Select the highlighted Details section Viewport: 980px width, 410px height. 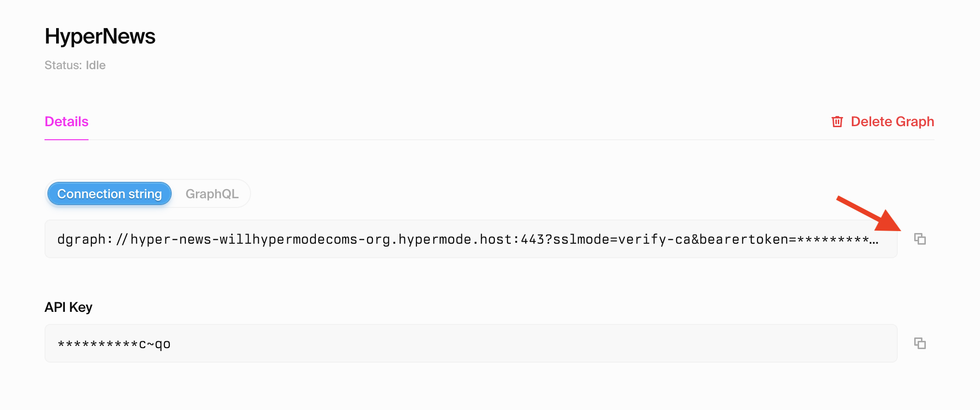click(66, 122)
